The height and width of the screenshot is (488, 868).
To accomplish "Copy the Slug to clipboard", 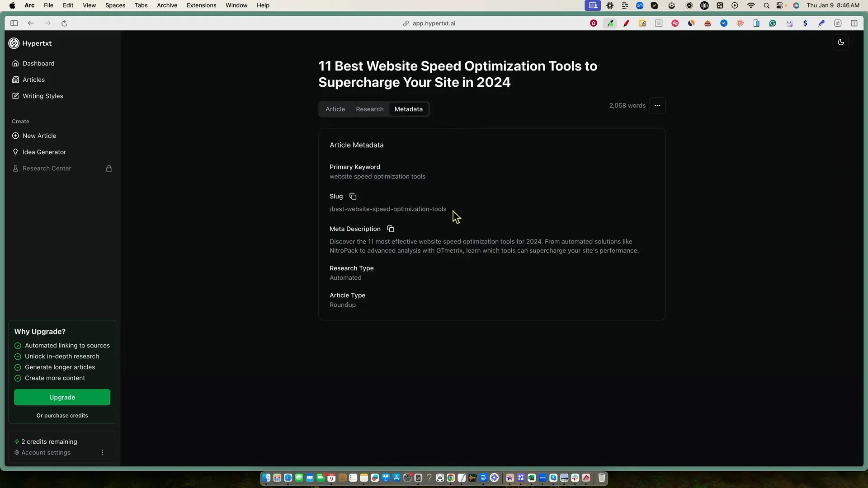I will (353, 197).
